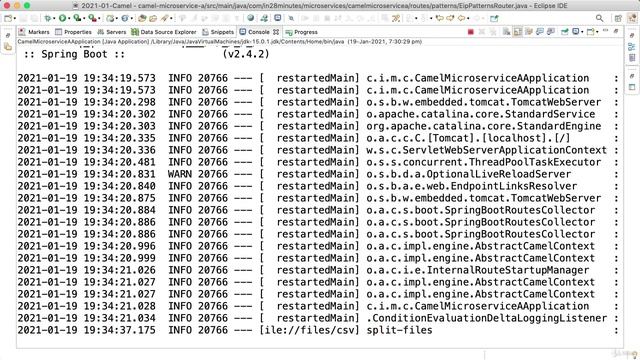The height and width of the screenshot is (360, 640).
Task: Click the Show Console on Standard Out icon
Action: tap(540, 32)
